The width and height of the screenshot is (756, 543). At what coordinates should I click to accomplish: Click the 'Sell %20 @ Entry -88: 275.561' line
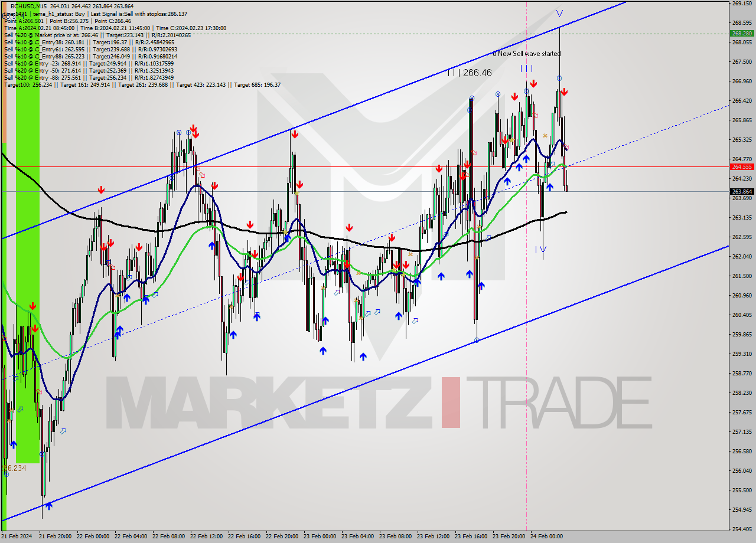click(x=89, y=78)
